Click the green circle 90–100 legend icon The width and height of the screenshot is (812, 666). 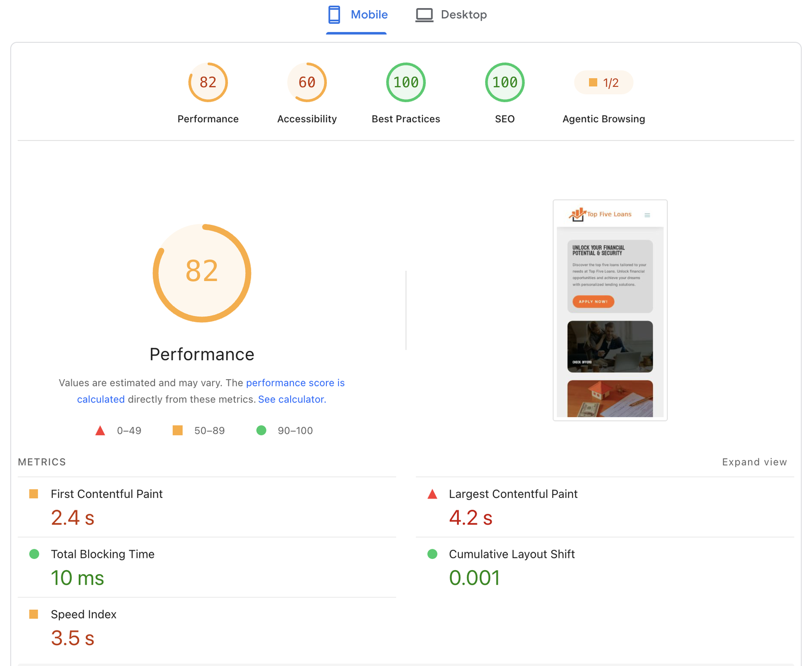pyautogui.click(x=261, y=430)
